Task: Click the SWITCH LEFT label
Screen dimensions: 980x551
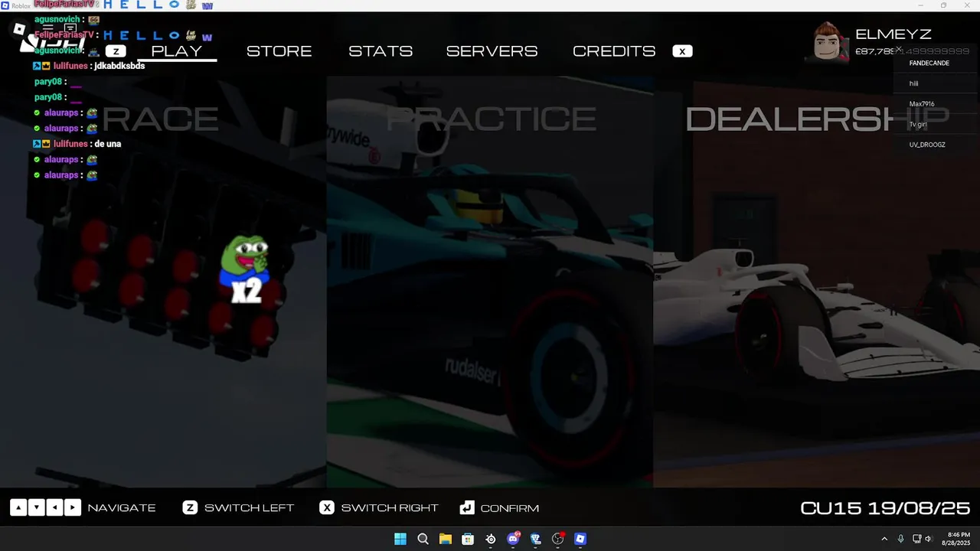Action: [x=250, y=508]
